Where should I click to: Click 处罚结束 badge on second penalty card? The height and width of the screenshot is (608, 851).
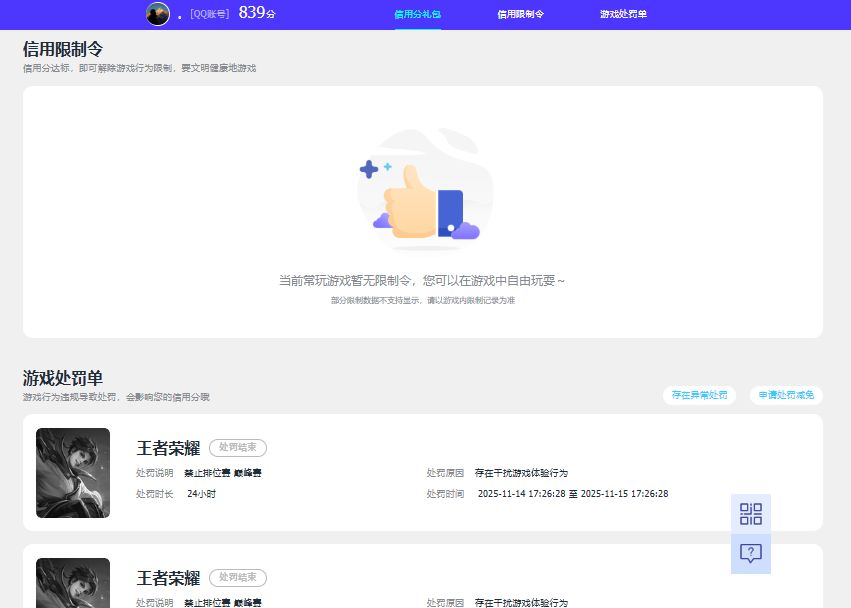click(238, 578)
